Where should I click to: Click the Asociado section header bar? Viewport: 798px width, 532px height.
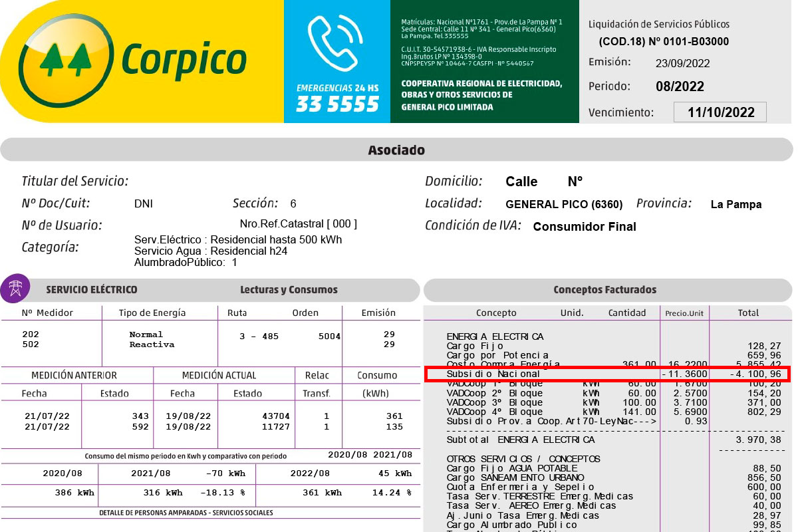(x=396, y=150)
